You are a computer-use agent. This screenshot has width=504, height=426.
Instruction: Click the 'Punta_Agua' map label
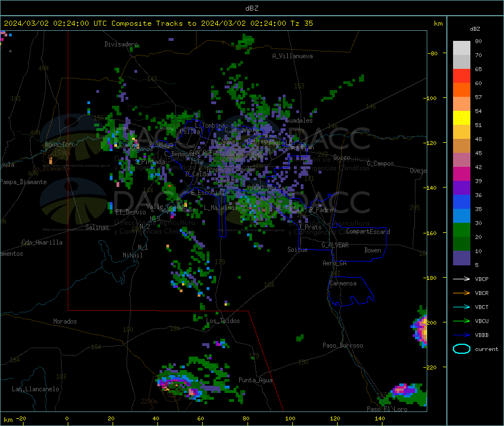(255, 380)
